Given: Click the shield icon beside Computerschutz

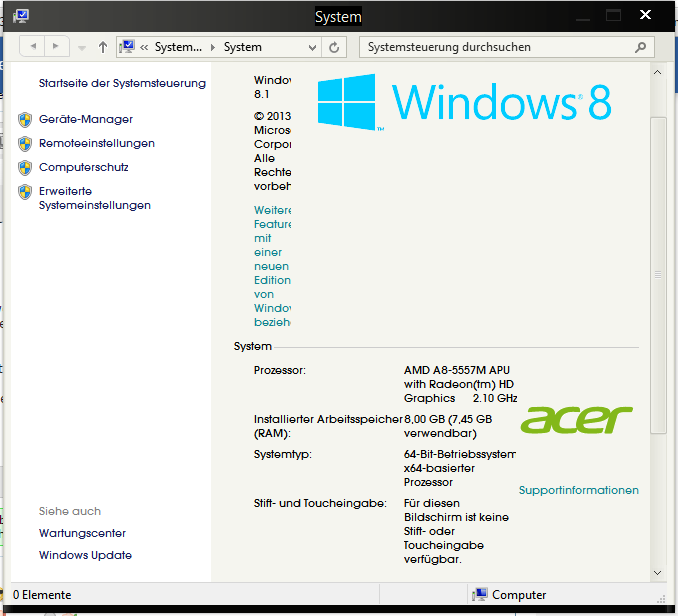Looking at the screenshot, I should (x=25, y=168).
